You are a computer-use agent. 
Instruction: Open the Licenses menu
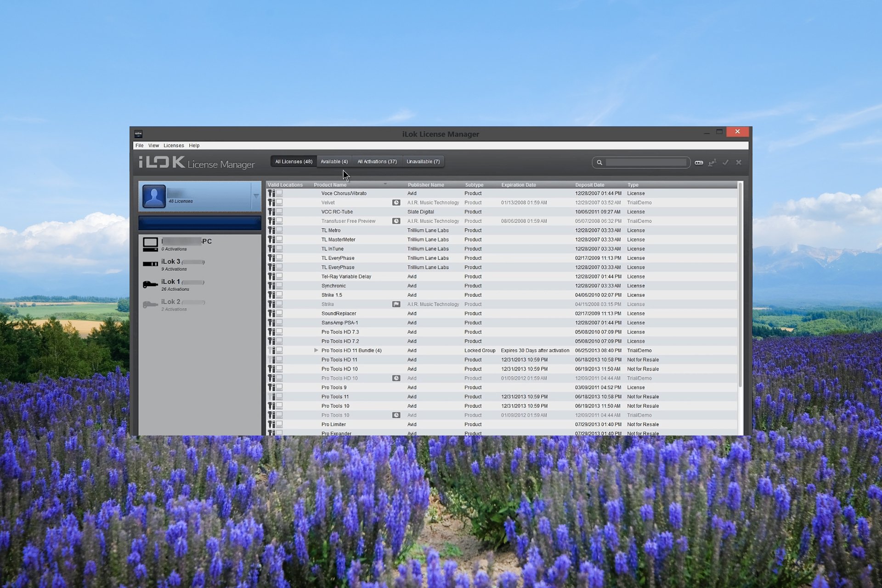point(174,146)
